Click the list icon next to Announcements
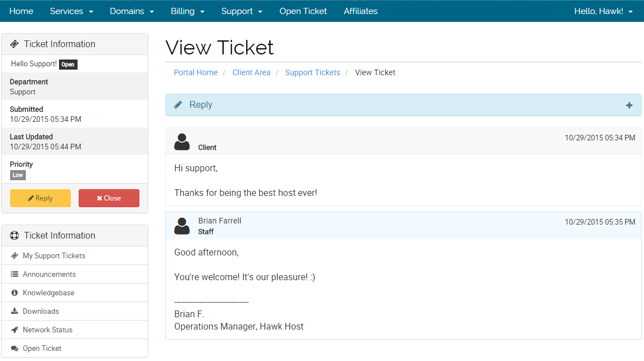Image resolution: width=644 pixels, height=361 pixels. [15, 275]
